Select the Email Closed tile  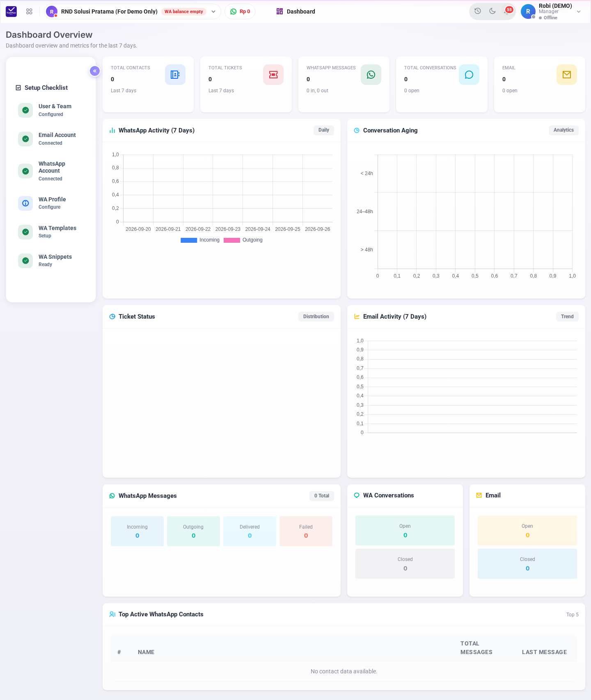click(527, 563)
